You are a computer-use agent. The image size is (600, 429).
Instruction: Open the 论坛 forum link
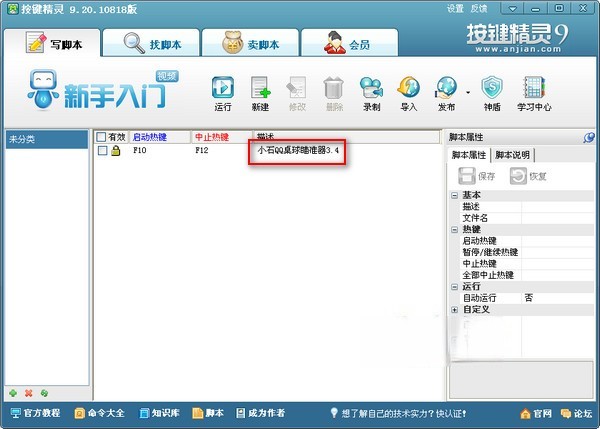click(577, 414)
